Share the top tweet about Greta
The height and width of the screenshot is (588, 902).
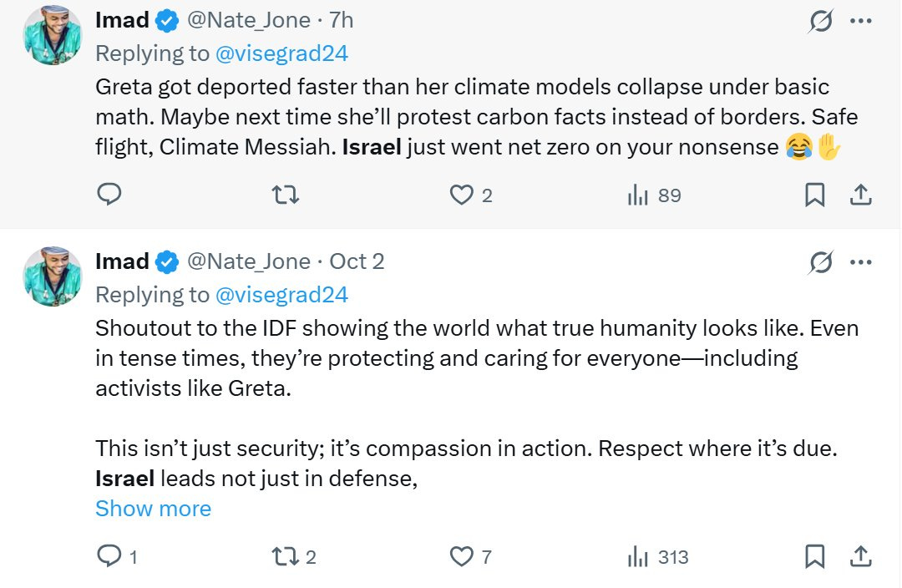pyautogui.click(x=860, y=195)
